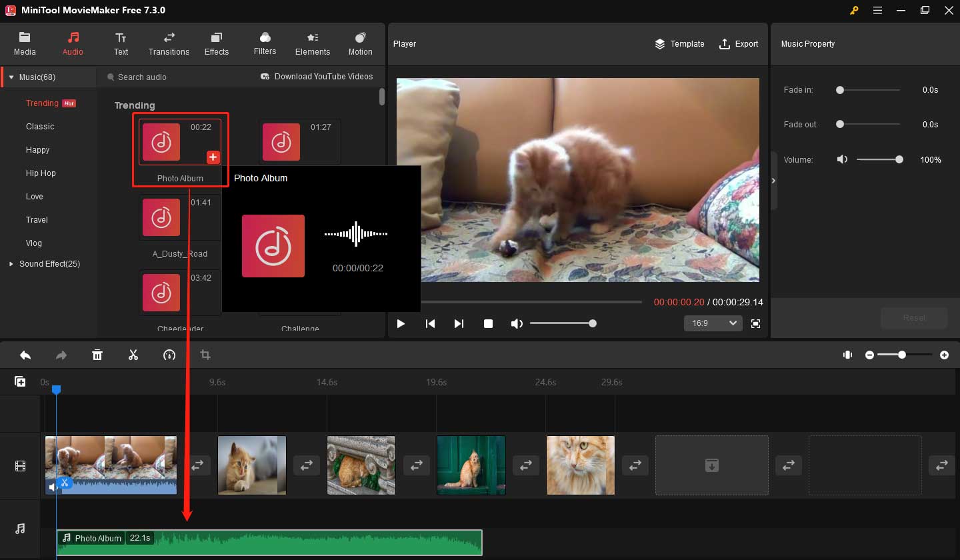Add a new track
The height and width of the screenshot is (560, 960).
pyautogui.click(x=20, y=382)
